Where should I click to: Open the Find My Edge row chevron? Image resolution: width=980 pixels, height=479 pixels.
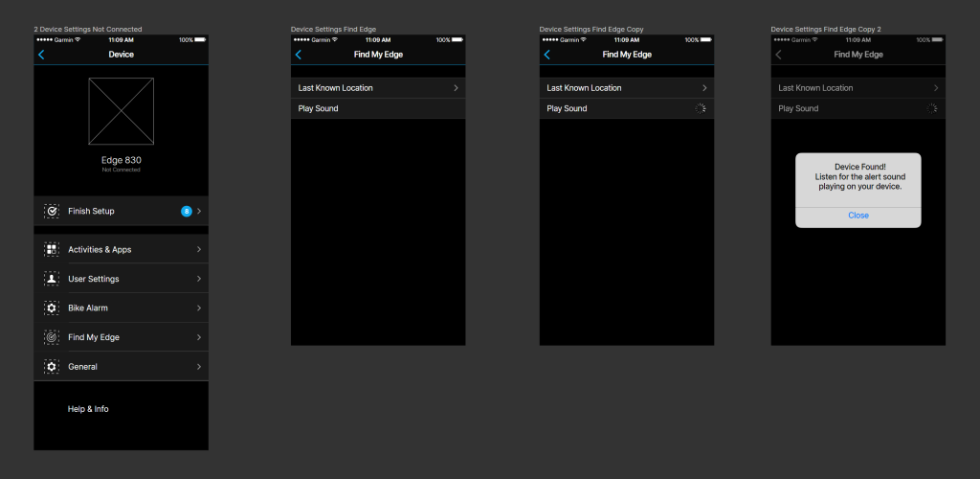(x=199, y=337)
